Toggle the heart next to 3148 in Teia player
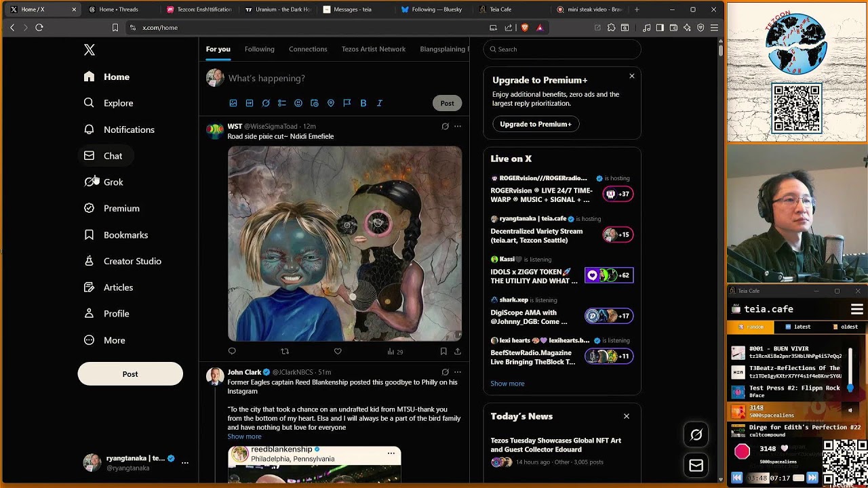The image size is (868, 488). pos(785,449)
